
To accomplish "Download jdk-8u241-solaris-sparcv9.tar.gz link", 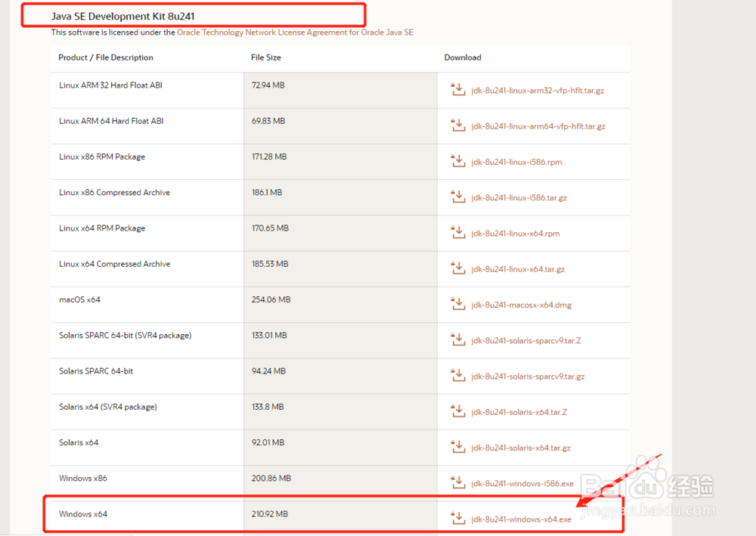I will point(528,376).
